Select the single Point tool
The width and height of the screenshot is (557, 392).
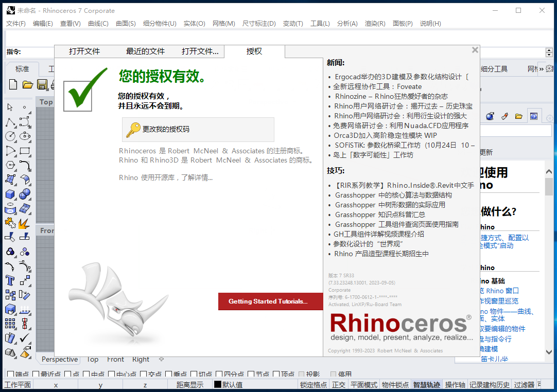click(25, 107)
